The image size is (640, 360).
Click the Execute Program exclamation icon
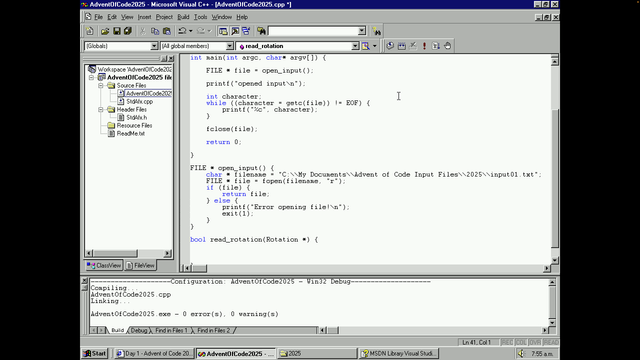tap(424, 46)
